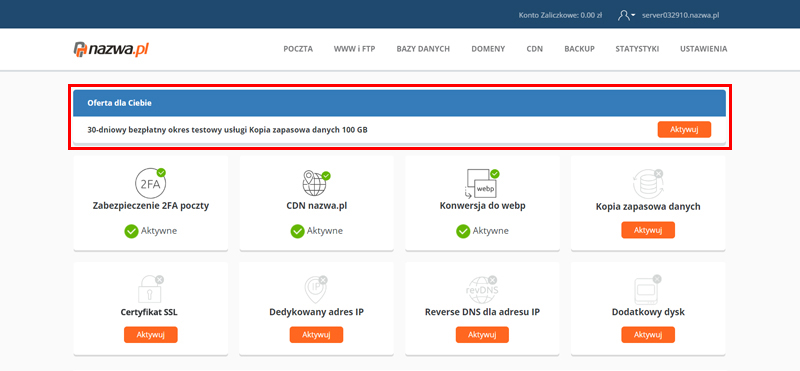Activate Certyfikat SSL
The width and height of the screenshot is (800, 371).
(151, 335)
